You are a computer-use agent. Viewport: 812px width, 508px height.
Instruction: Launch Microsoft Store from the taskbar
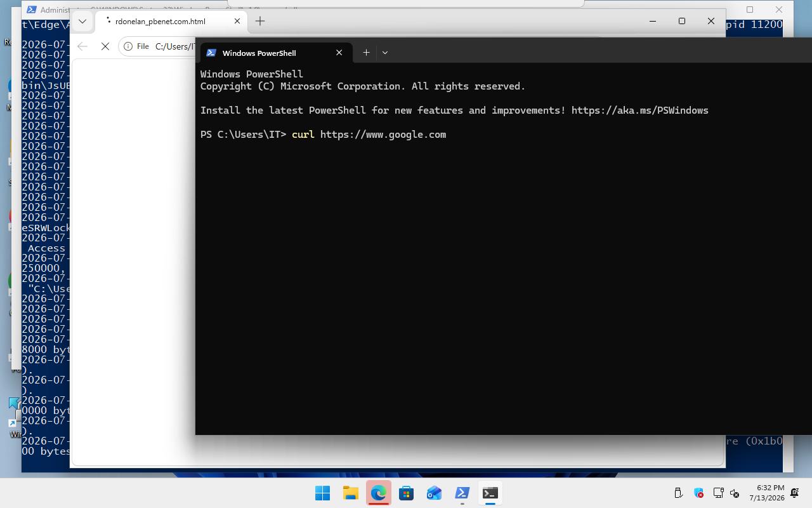click(406, 493)
